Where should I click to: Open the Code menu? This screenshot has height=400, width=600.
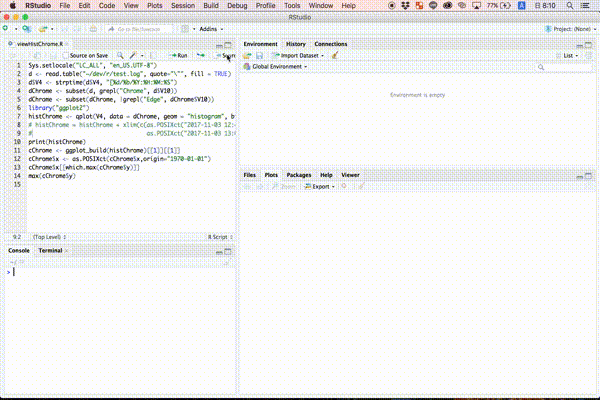tap(107, 5)
